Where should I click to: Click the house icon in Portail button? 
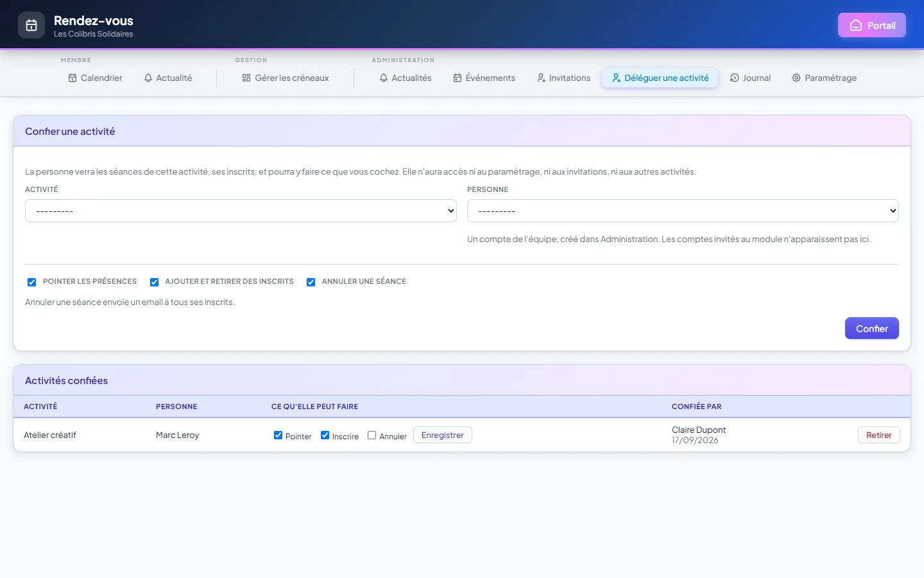(x=856, y=26)
